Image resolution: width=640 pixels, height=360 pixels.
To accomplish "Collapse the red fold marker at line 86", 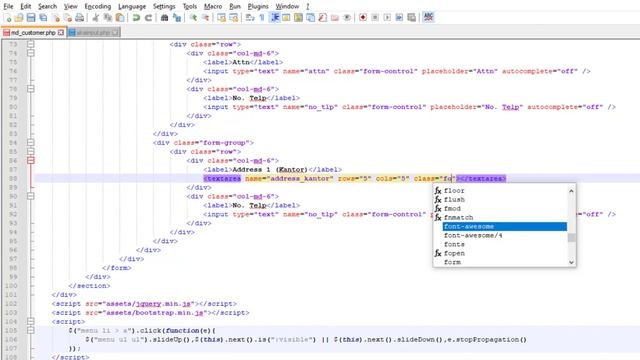I will point(31,160).
